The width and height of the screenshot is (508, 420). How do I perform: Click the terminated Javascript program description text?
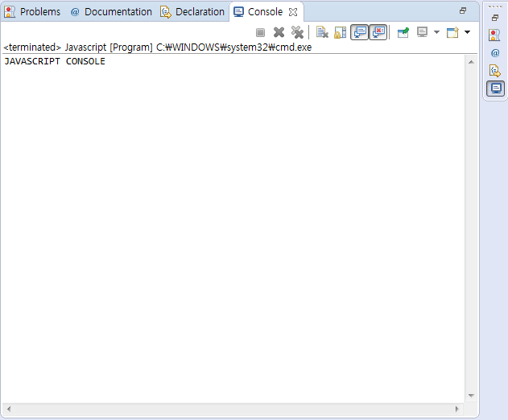tap(158, 47)
